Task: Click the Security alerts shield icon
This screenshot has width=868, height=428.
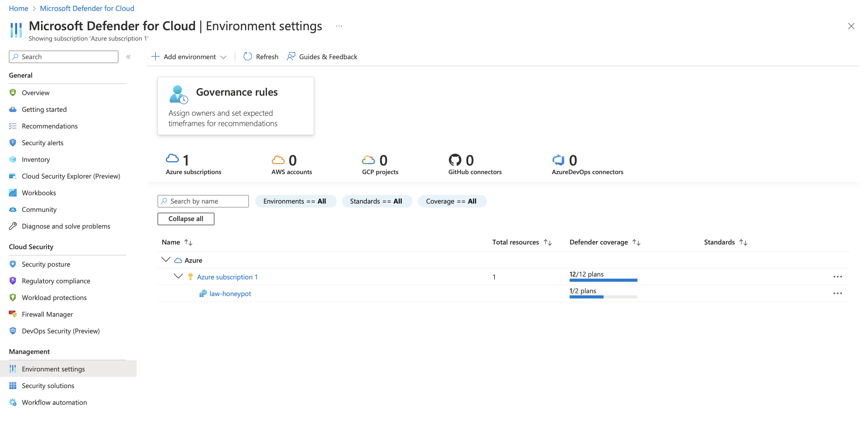Action: click(x=13, y=143)
